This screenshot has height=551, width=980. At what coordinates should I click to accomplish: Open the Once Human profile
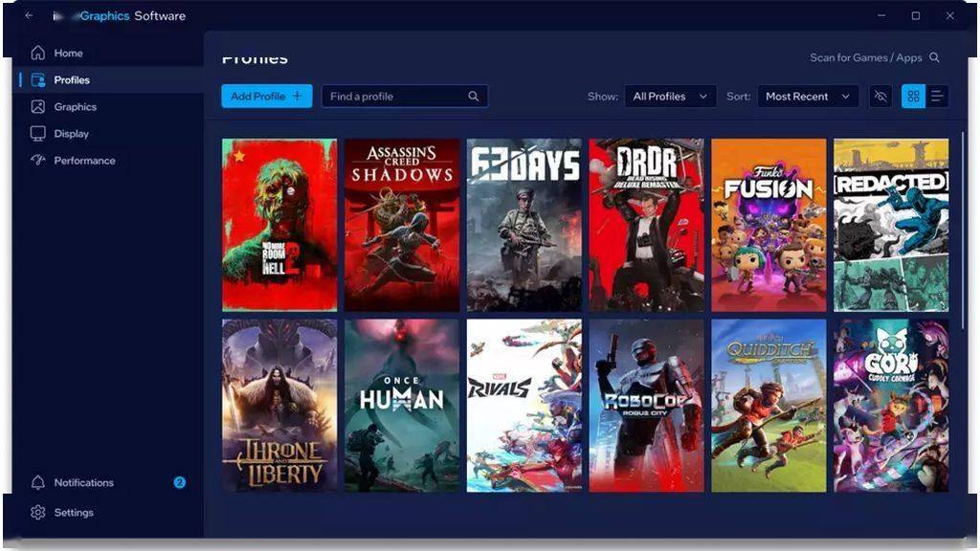(x=402, y=406)
